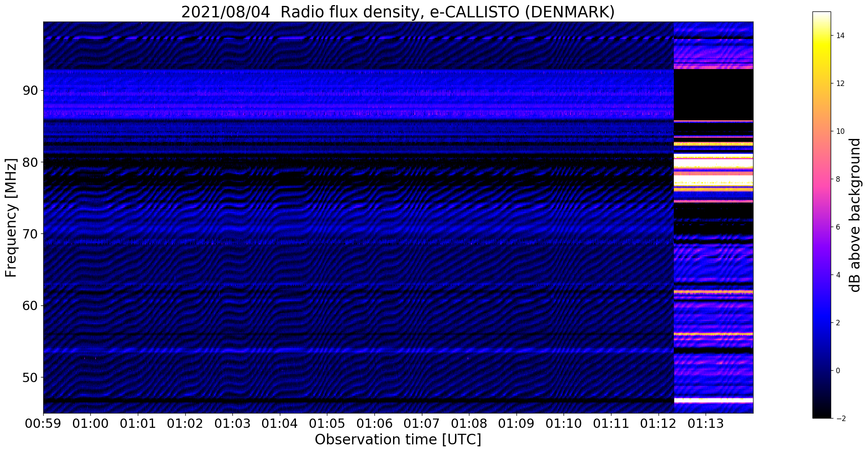Click the white band near 47 MHz after 01:12

click(x=713, y=400)
